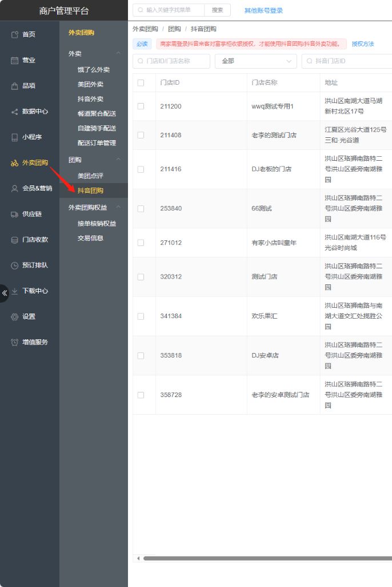Image resolution: width=392 pixels, height=587 pixels.
Task: Collapse the 外卖 submenu group
Action: 119,53
